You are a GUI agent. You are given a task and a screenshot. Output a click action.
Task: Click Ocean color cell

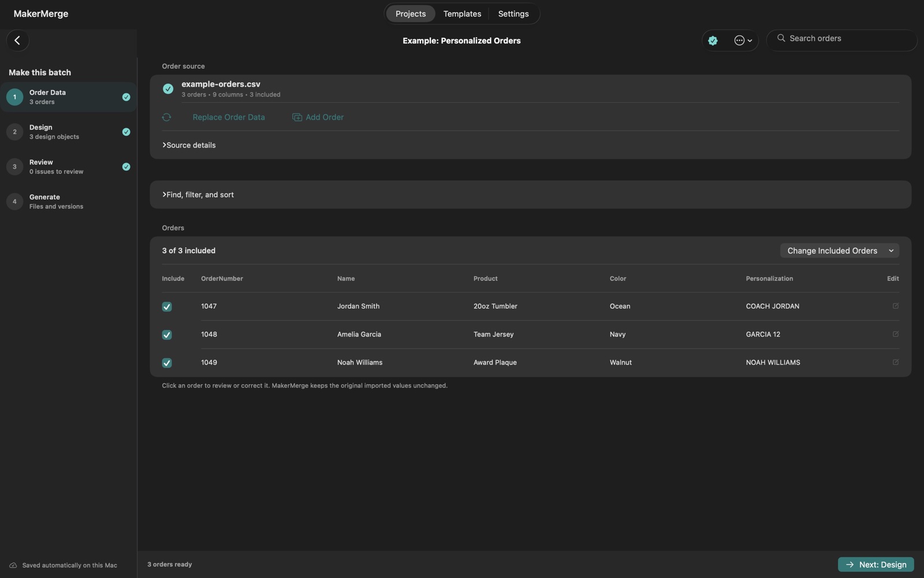tap(620, 306)
